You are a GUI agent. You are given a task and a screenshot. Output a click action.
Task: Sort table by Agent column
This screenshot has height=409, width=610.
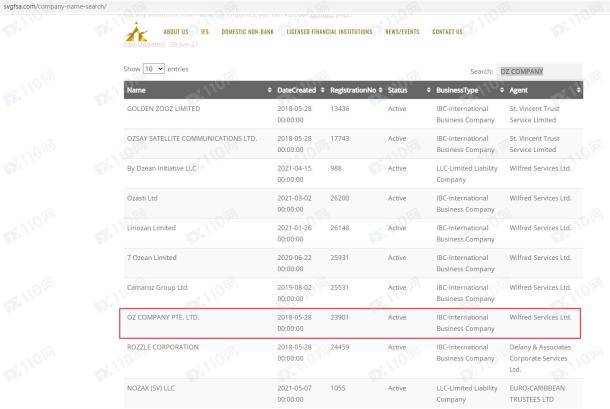pyautogui.click(x=545, y=90)
